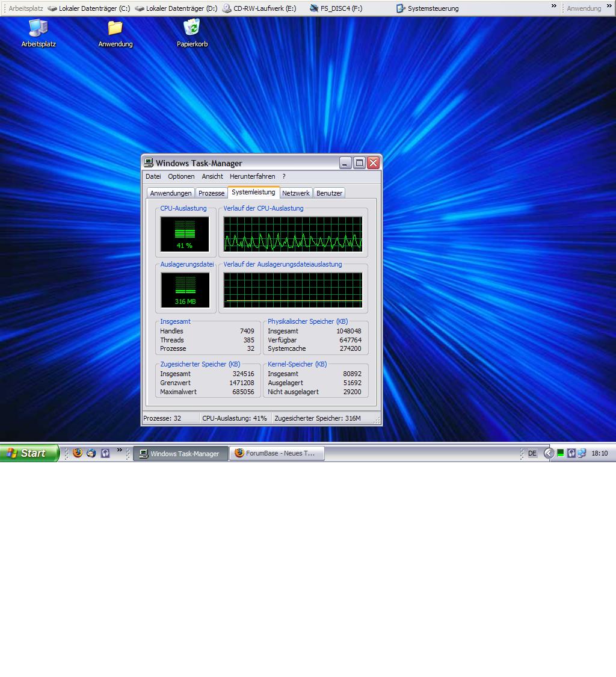This screenshot has height=677, width=616.
Task: Click the Task-Manager resize grip corner
Action: tap(377, 421)
